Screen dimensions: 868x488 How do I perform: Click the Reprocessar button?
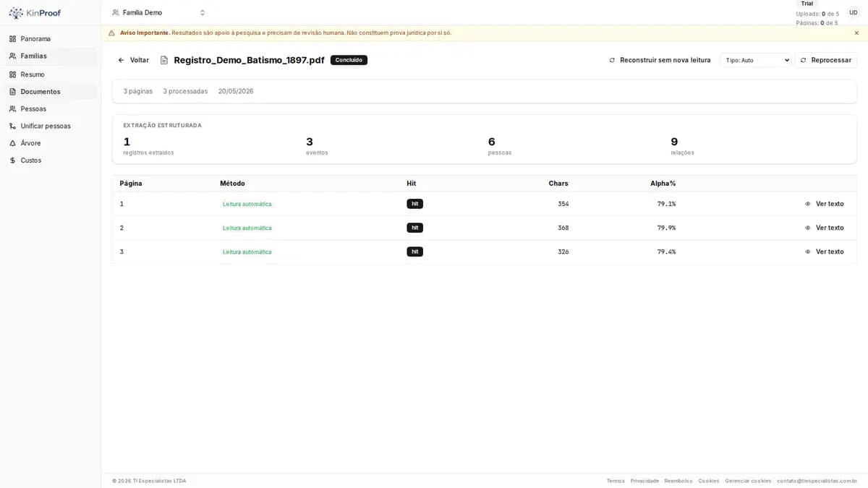825,60
